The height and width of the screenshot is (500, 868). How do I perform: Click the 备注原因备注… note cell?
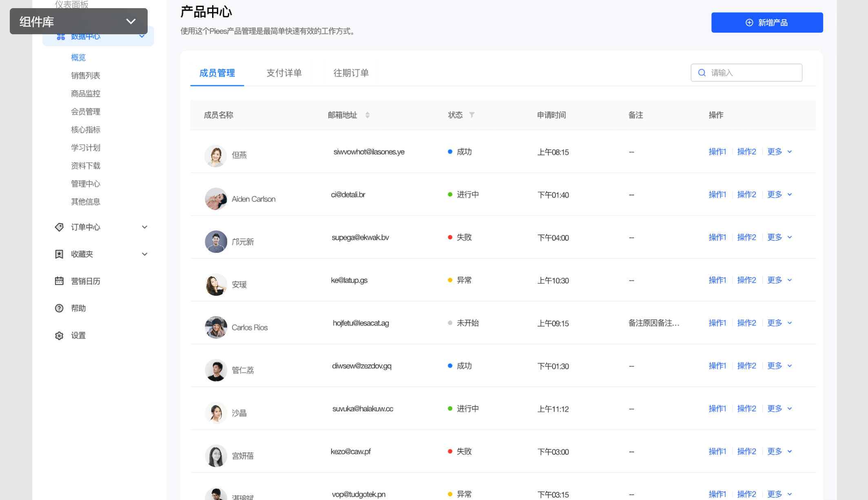point(654,323)
